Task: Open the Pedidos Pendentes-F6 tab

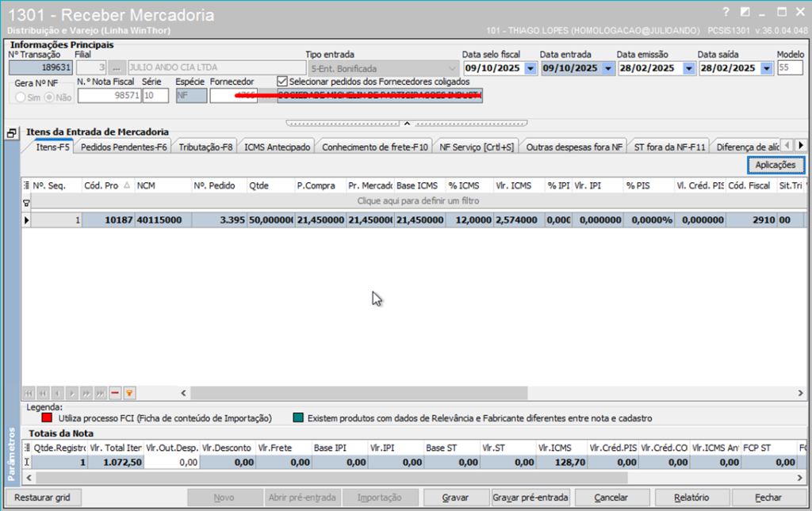Action: click(x=124, y=147)
